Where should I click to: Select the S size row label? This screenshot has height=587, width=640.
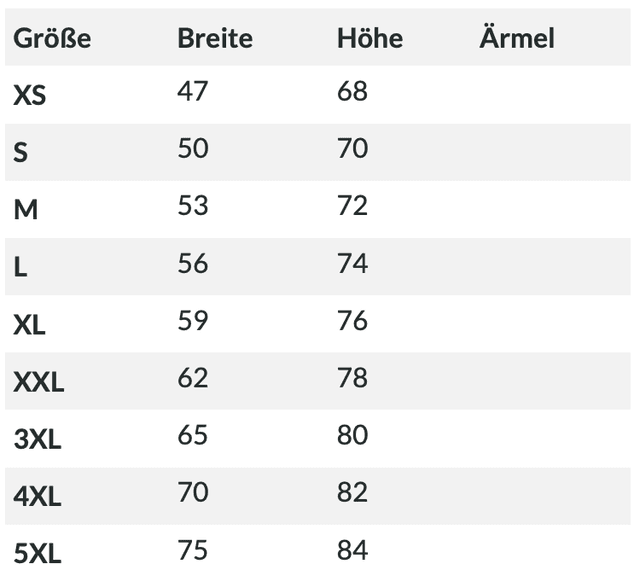(x=21, y=153)
